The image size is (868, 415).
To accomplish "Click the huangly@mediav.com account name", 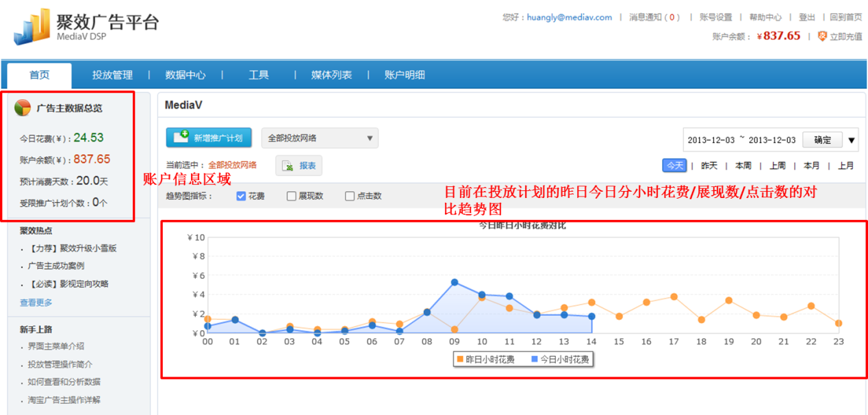I will point(569,17).
